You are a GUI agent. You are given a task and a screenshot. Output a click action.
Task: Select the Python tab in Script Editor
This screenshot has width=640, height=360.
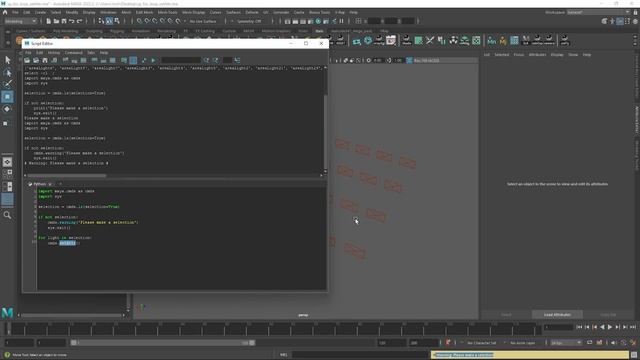pos(40,184)
